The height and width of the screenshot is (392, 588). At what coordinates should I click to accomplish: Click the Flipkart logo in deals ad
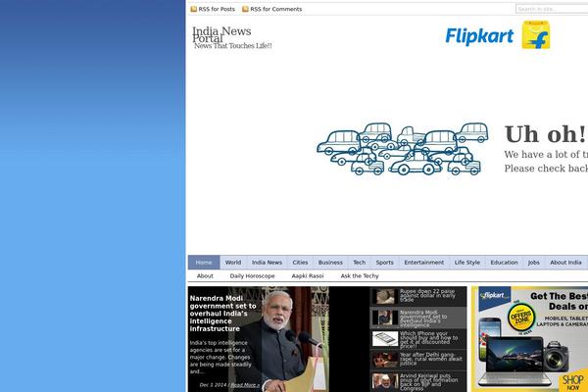coord(495,296)
